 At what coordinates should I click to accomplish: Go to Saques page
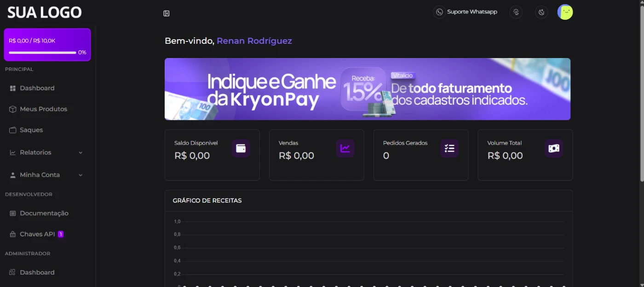click(31, 130)
